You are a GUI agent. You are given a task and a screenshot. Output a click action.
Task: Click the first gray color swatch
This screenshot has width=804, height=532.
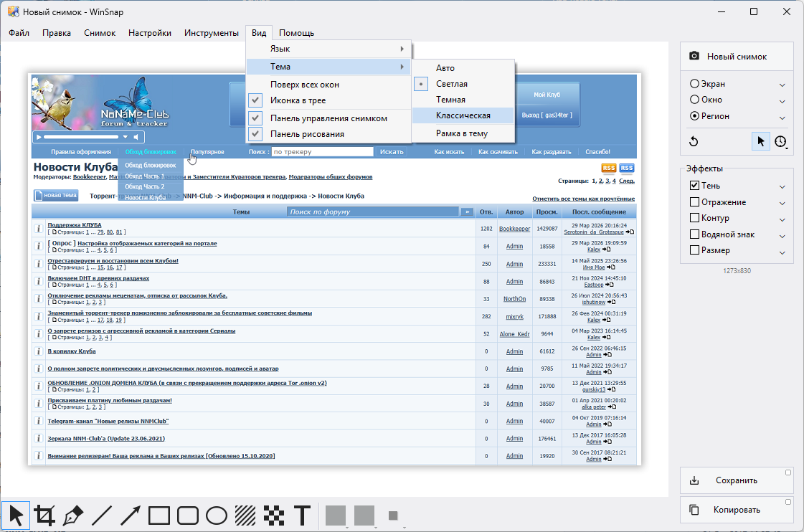[x=336, y=516]
